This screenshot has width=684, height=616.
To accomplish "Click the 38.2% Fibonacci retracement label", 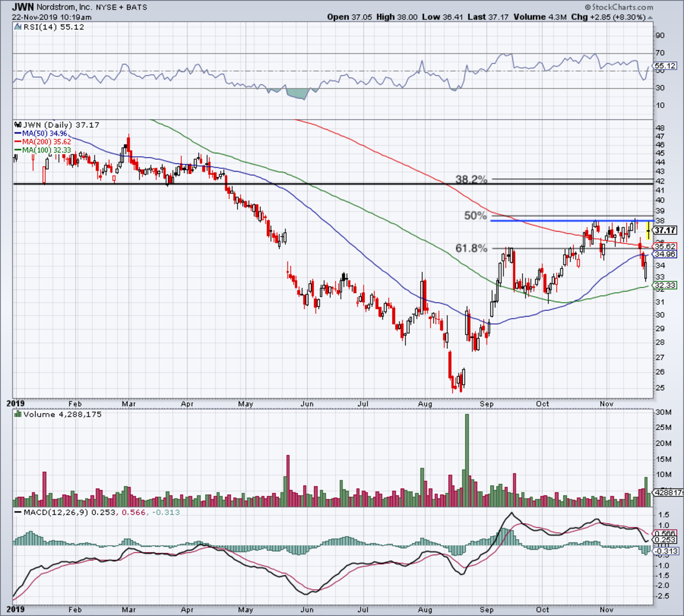I will [x=471, y=180].
